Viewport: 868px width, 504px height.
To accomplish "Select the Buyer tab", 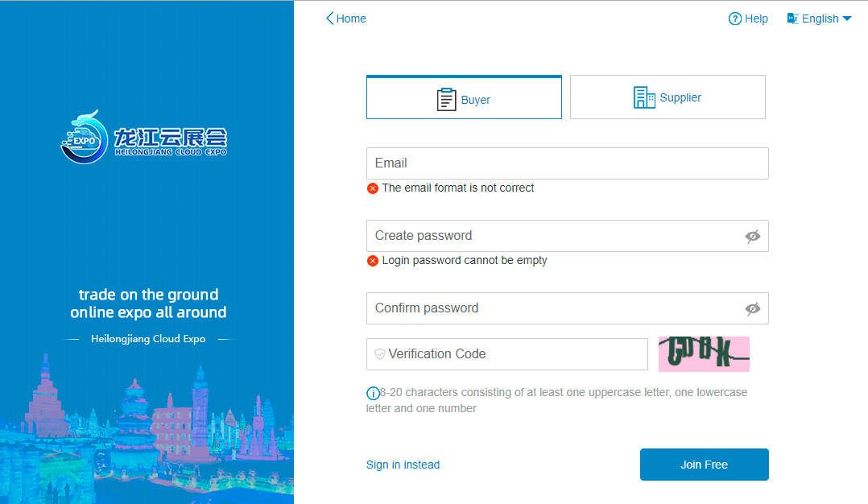I will [x=464, y=97].
